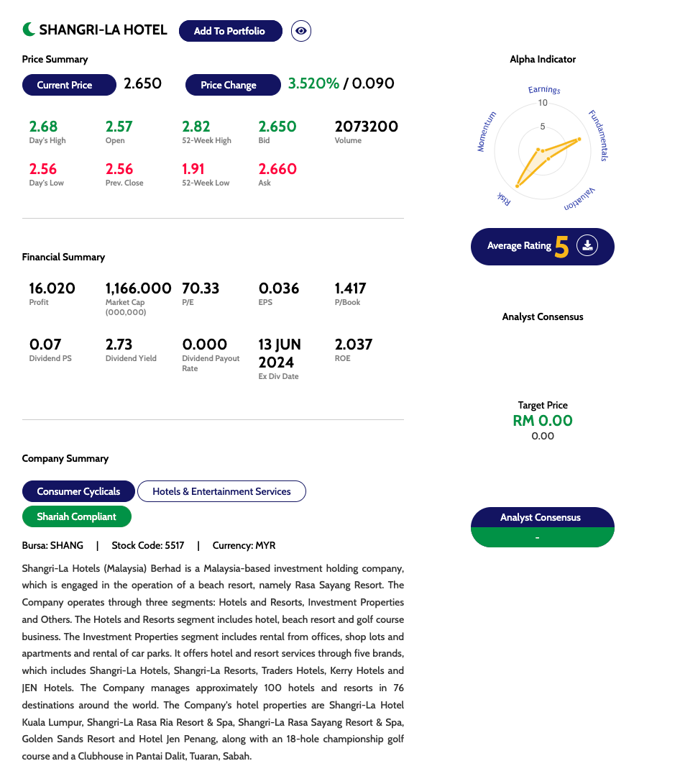This screenshot has width=680, height=784.
Task: Click the Valuation axis label on radar
Action: [579, 199]
